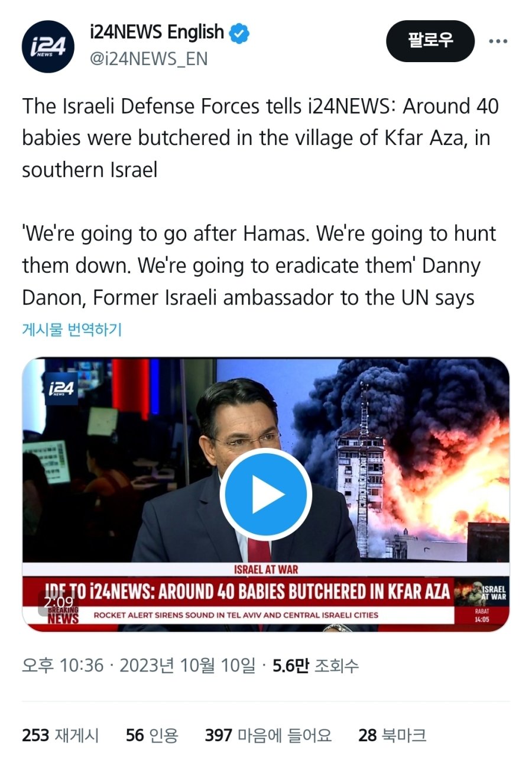Click the 게시물 번역하기 translate link

pos(72,330)
